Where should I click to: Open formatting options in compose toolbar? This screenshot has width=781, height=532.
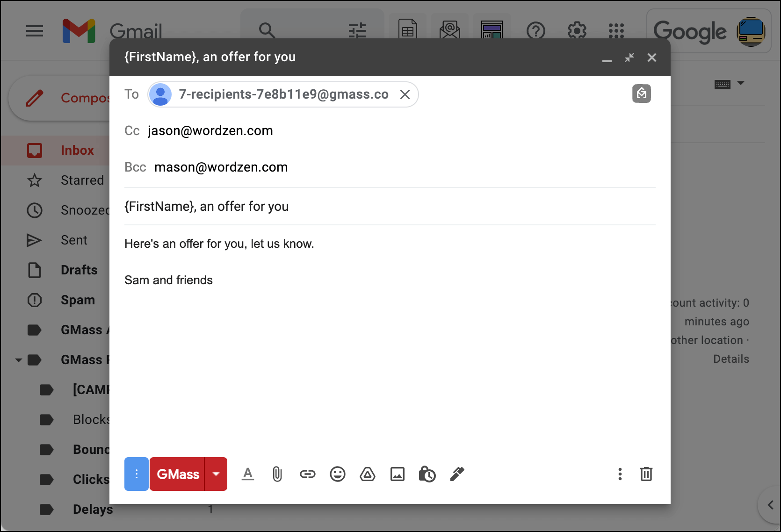coord(248,474)
